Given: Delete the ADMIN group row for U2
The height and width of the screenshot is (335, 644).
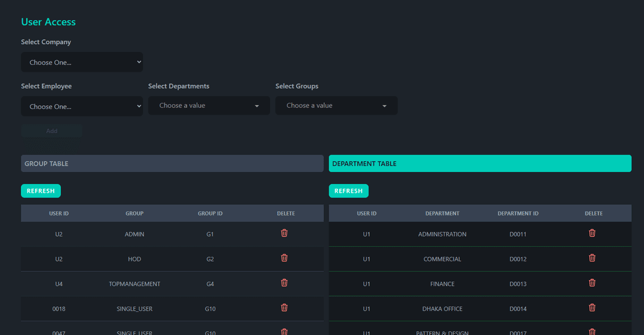Looking at the screenshot, I should [x=284, y=233].
